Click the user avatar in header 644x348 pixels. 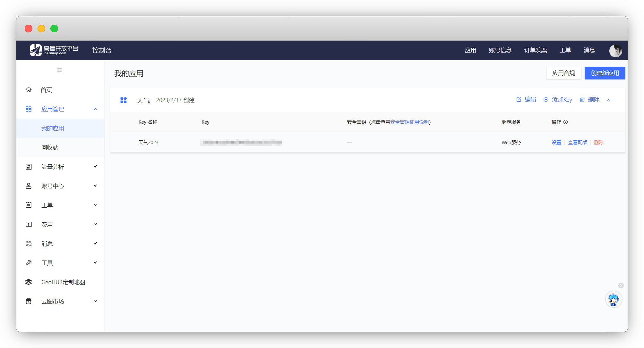coord(615,50)
